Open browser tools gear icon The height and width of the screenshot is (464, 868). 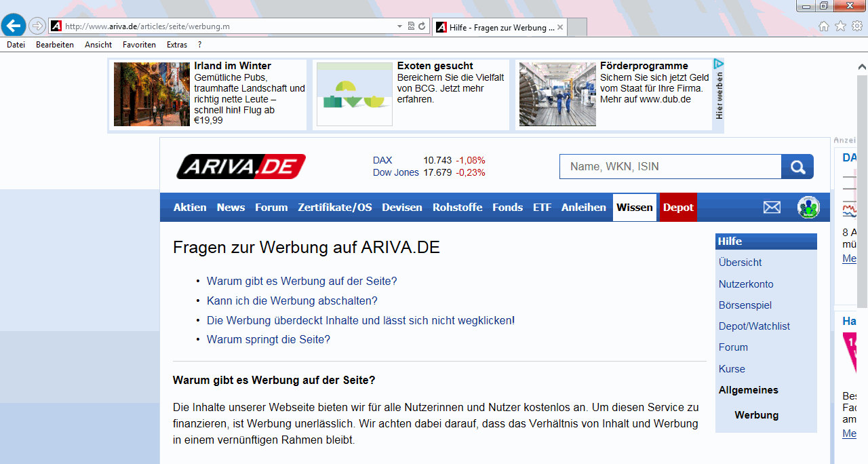point(857,26)
